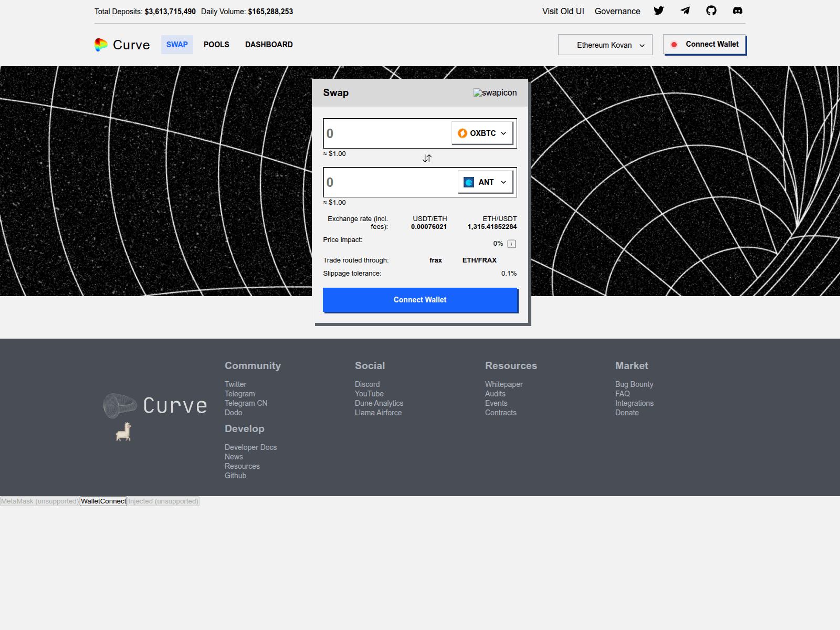The image size is (840, 630).
Task: Click the frax routing label
Action: point(436,260)
